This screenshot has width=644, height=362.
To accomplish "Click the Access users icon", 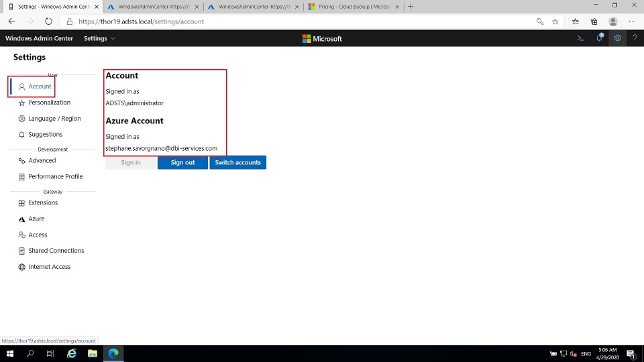I will point(21,235).
